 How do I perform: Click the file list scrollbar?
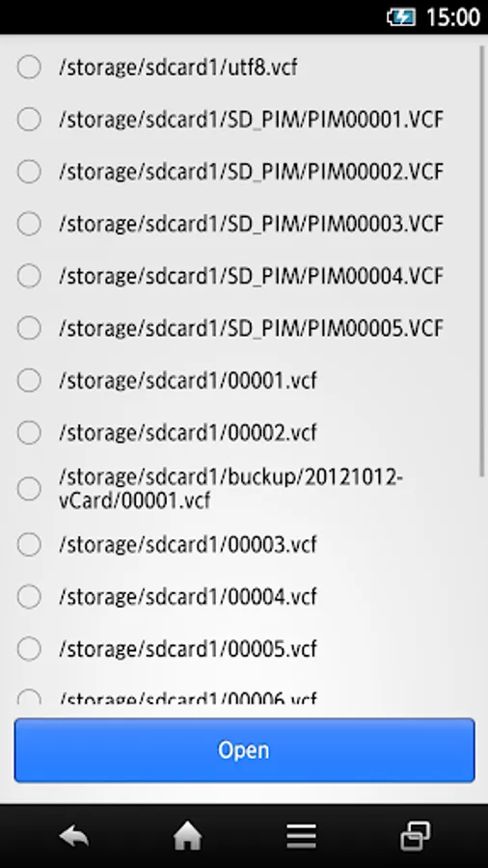pyautogui.click(x=482, y=260)
